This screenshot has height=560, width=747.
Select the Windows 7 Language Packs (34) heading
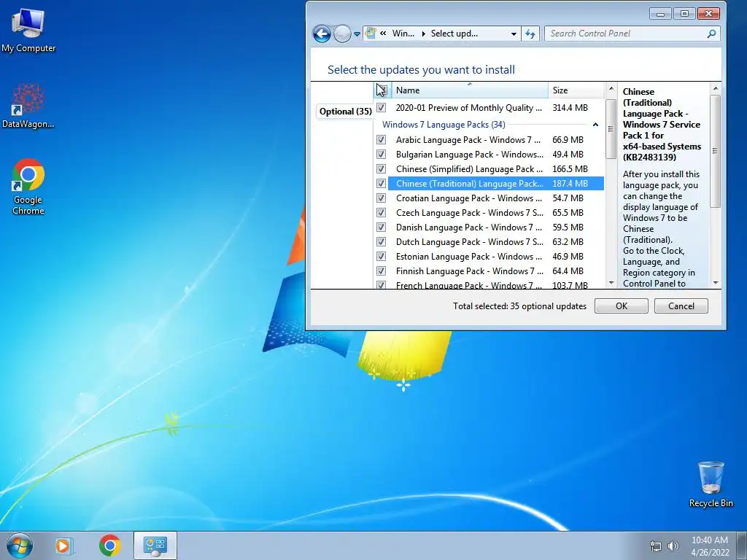[x=444, y=125]
